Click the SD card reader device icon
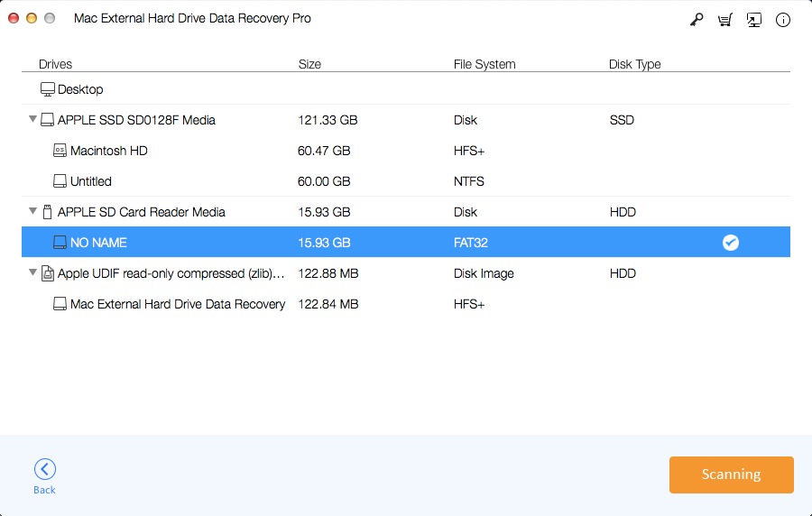 coord(47,212)
